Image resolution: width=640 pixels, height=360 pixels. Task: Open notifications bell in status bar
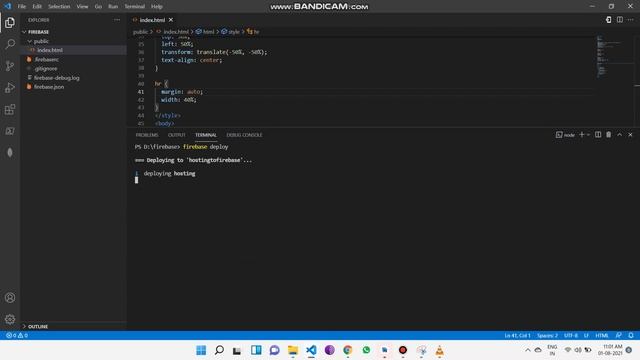(631, 335)
